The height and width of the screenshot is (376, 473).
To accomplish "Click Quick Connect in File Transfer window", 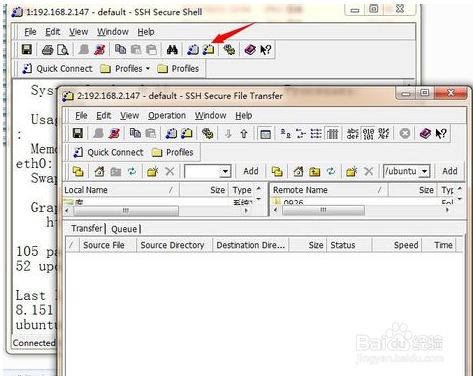I will 109,152.
